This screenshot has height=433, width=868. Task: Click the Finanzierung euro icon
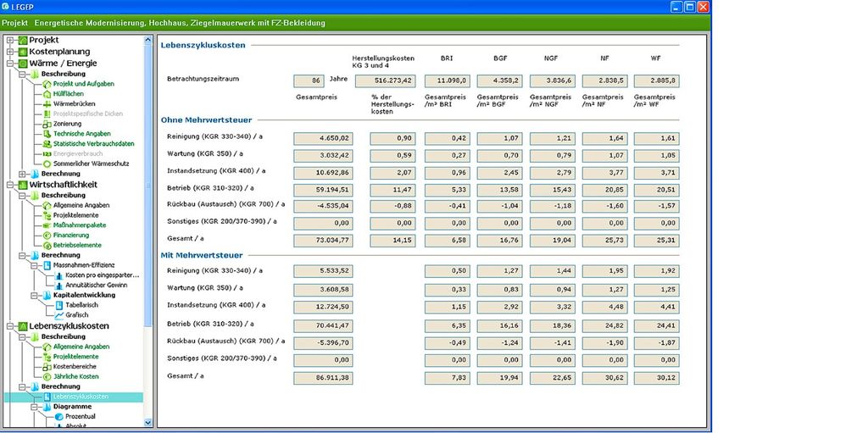[x=47, y=235]
